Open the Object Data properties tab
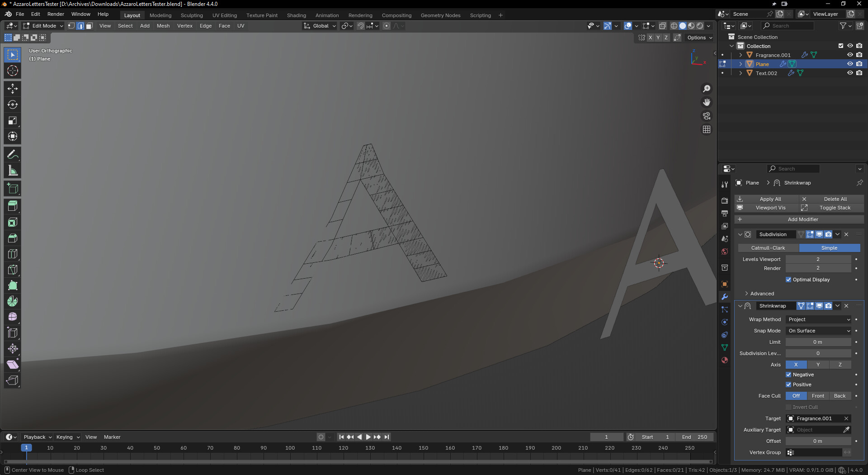The image size is (868, 475). (x=725, y=347)
